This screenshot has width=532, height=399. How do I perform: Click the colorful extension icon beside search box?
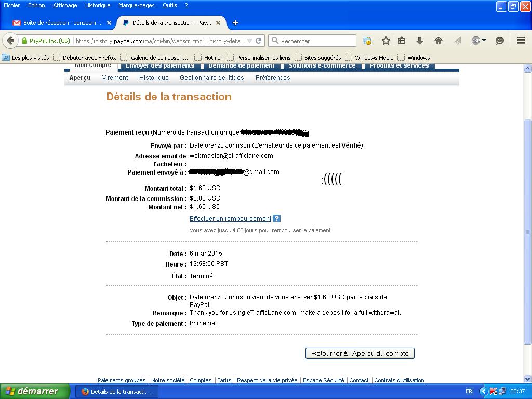pyautogui.click(x=367, y=41)
